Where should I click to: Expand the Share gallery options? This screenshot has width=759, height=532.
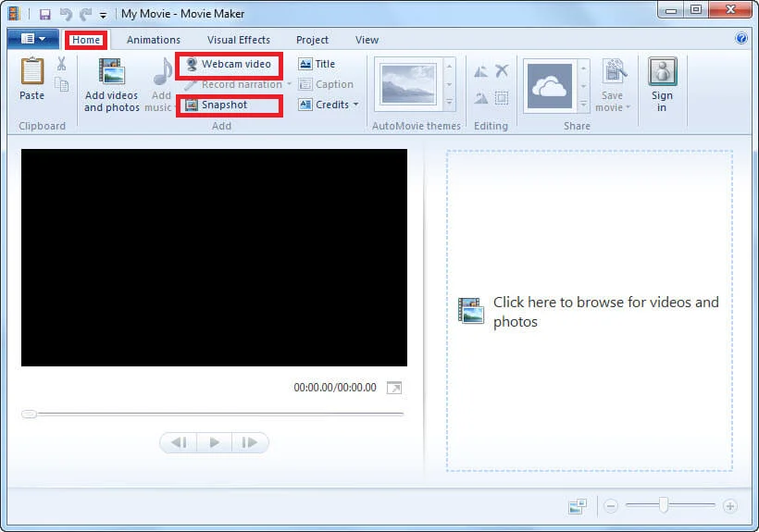(583, 104)
